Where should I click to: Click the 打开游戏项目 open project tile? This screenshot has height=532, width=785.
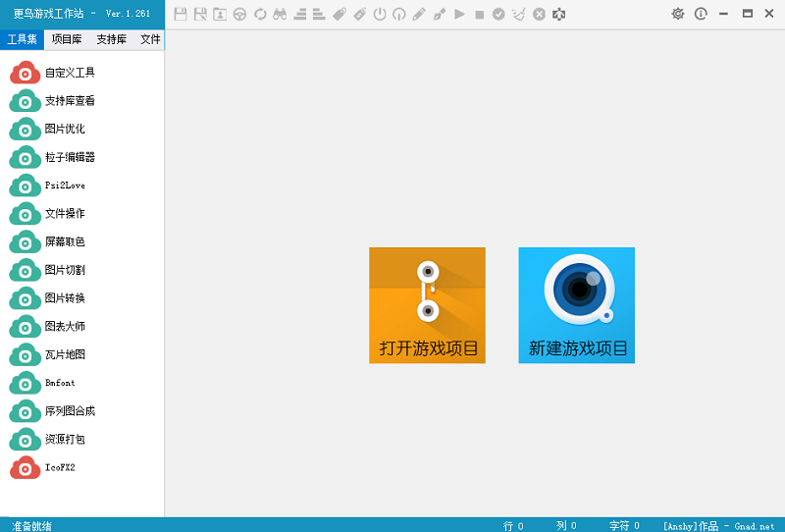point(427,305)
